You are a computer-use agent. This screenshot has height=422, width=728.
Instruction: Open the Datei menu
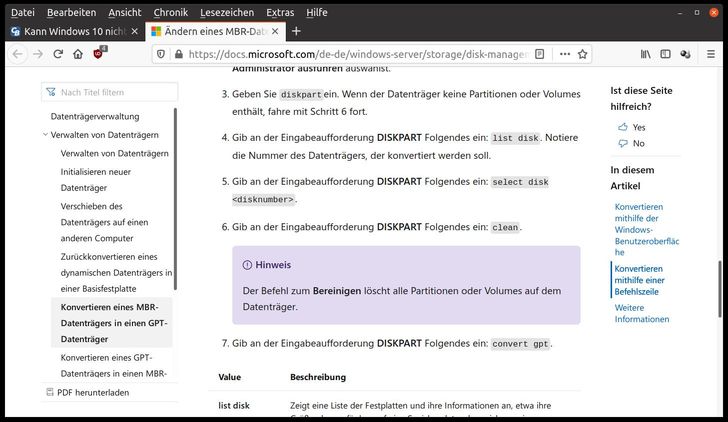coord(22,13)
